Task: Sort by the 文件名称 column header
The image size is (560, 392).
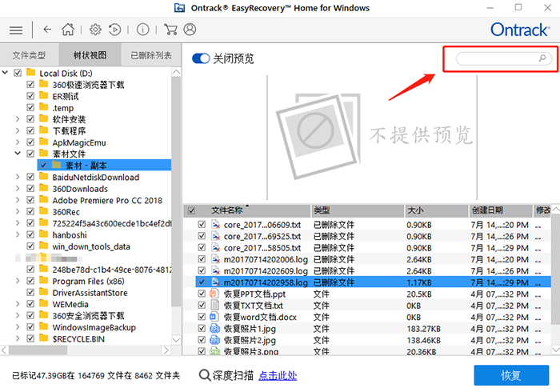Action: [x=247, y=210]
